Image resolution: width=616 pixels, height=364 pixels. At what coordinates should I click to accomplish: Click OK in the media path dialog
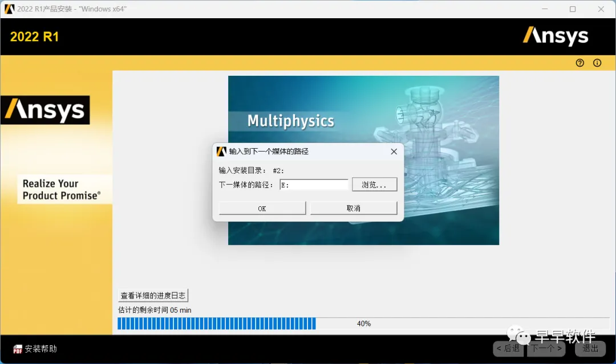tap(262, 208)
